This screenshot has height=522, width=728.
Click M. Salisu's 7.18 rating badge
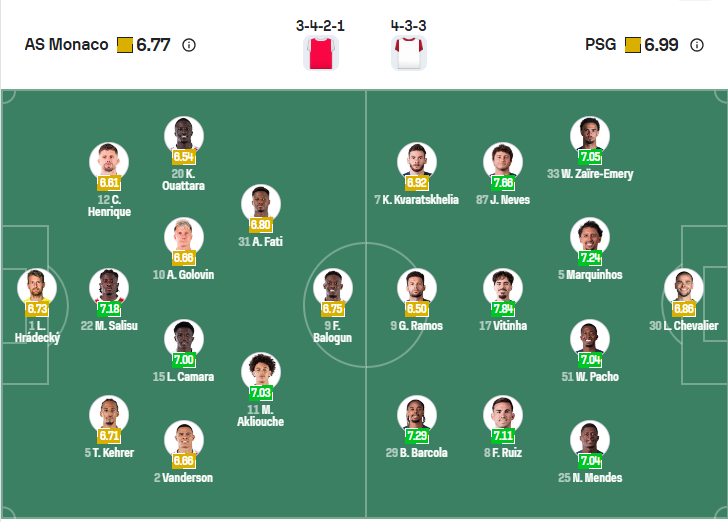tap(109, 309)
